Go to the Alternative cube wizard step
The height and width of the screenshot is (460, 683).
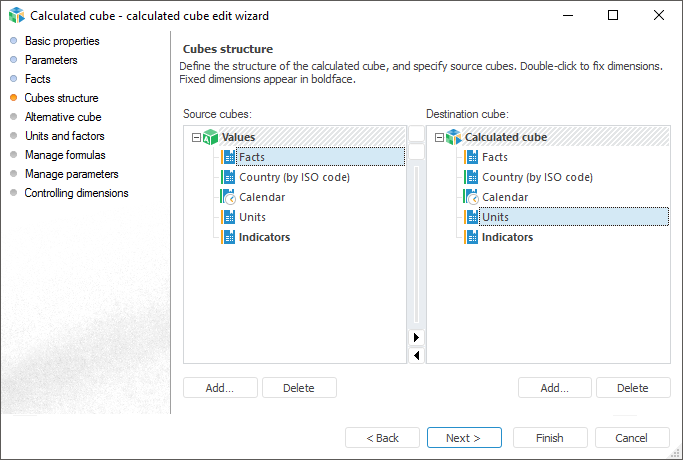(x=63, y=117)
